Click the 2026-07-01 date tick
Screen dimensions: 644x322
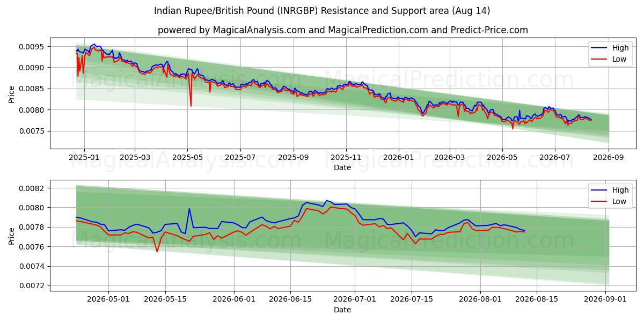pos(355,299)
